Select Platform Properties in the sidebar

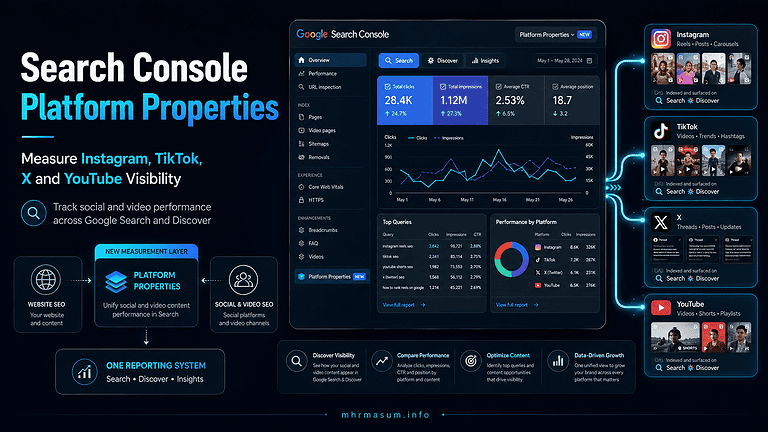332,276
